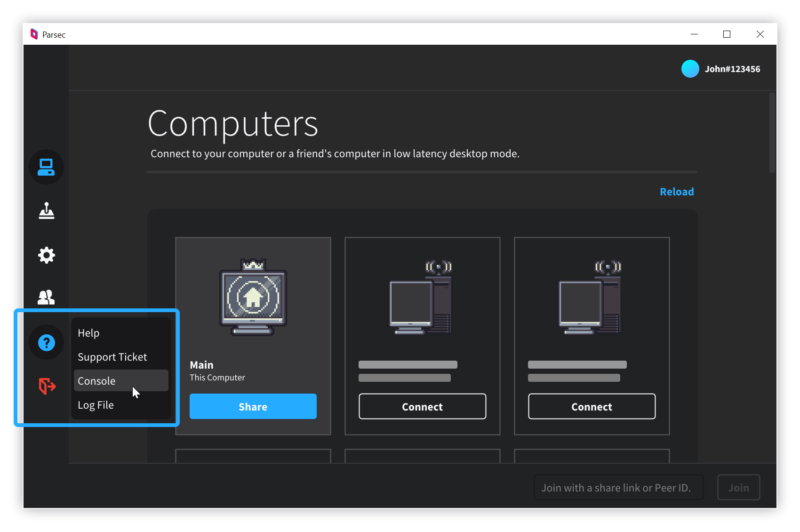Click the John#123456 username
Screen dimensions: 800x532
coord(732,69)
